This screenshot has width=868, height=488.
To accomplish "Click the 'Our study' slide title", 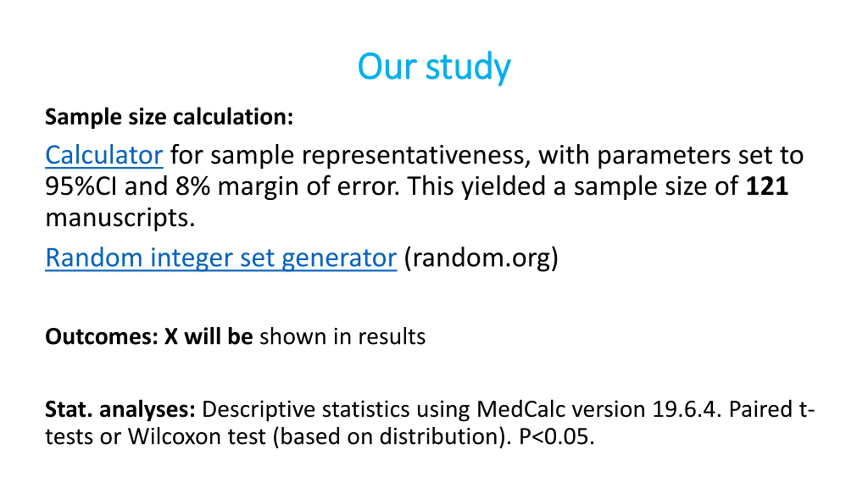I will pos(434,67).
